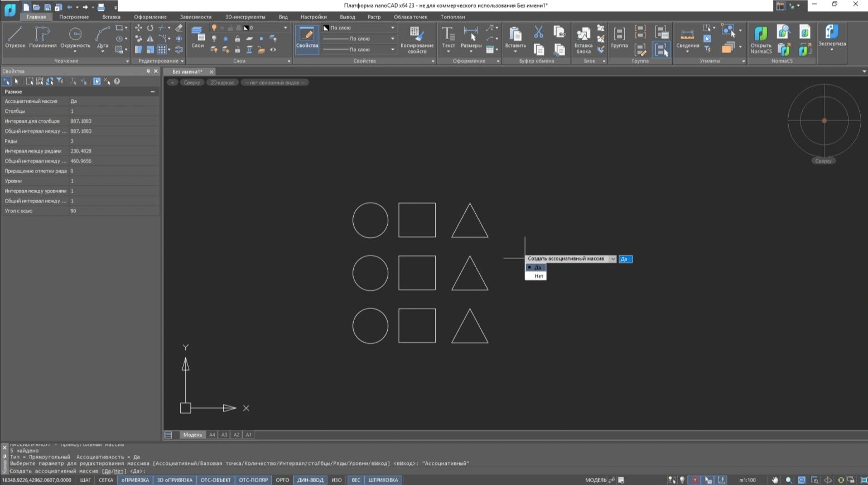Toggle ШТРИХОВКА in status bar

pyautogui.click(x=383, y=480)
